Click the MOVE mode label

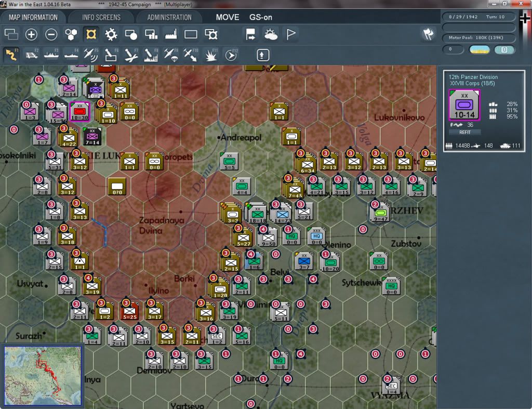pyautogui.click(x=228, y=17)
